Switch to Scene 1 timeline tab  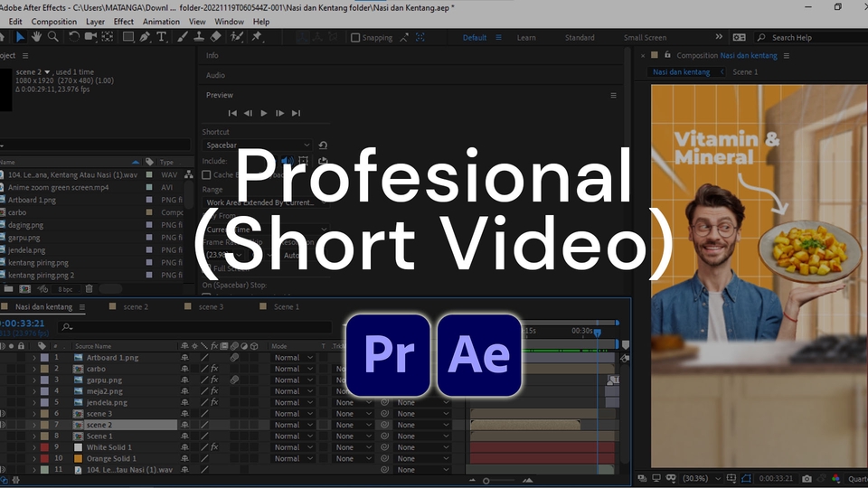click(287, 306)
